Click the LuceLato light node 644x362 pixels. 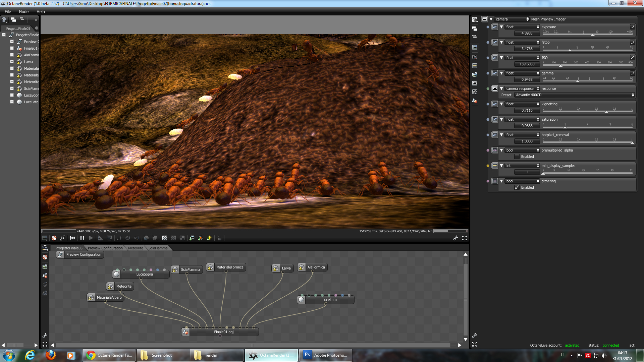point(329,300)
